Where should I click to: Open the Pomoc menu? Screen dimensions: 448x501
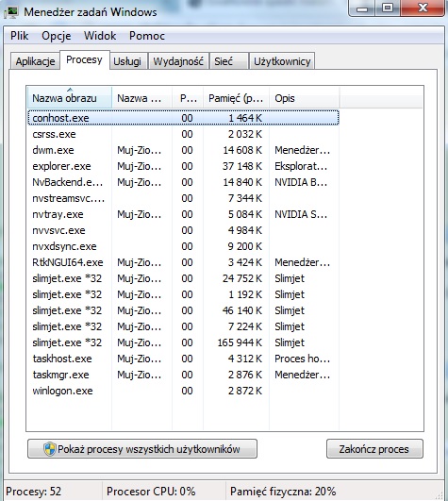click(x=147, y=36)
